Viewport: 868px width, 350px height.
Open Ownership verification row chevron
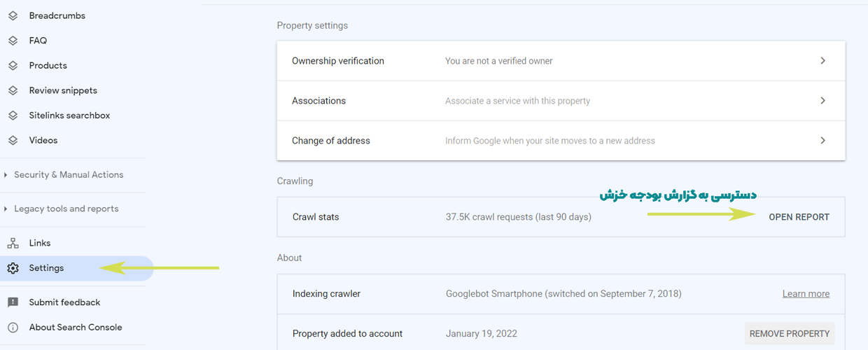click(823, 61)
